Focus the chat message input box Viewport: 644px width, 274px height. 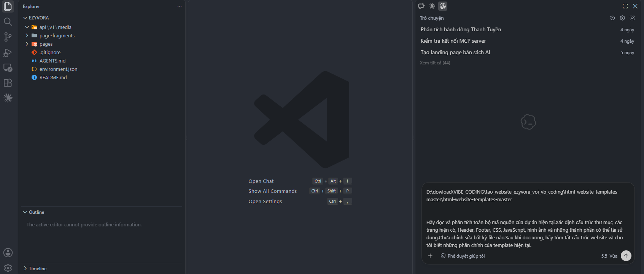(527, 218)
